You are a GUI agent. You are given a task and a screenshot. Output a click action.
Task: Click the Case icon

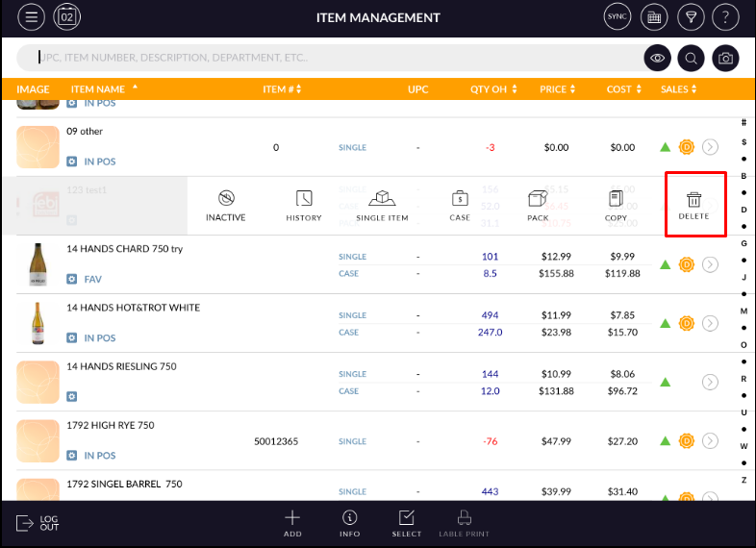(x=460, y=200)
